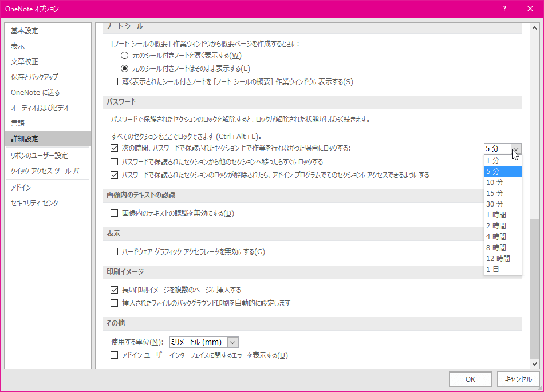Viewport: 544px width, 392px height.
Task: Collapse the 5 分 lock time dropdown arrow
Action: (517, 149)
